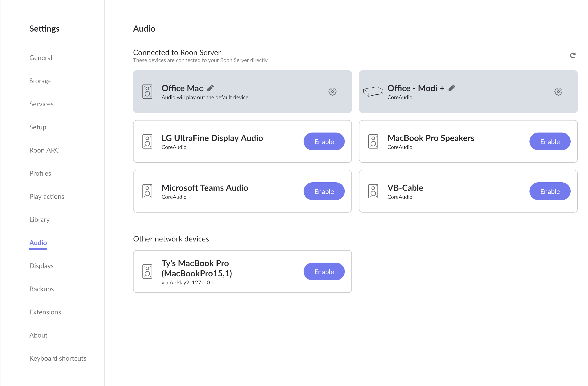Enable Ty's MacBook Pro AirPlay2 device
This screenshot has height=386, width=588.
click(324, 271)
